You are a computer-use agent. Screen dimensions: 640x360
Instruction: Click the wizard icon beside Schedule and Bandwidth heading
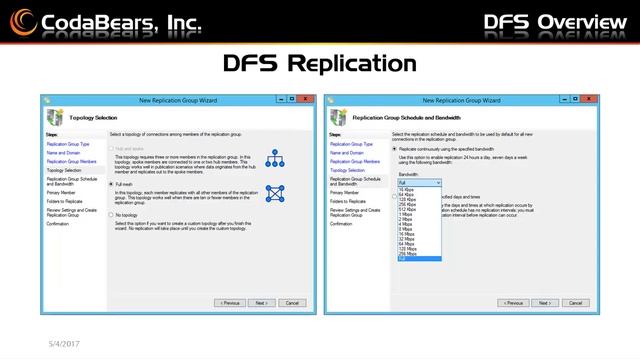[338, 118]
